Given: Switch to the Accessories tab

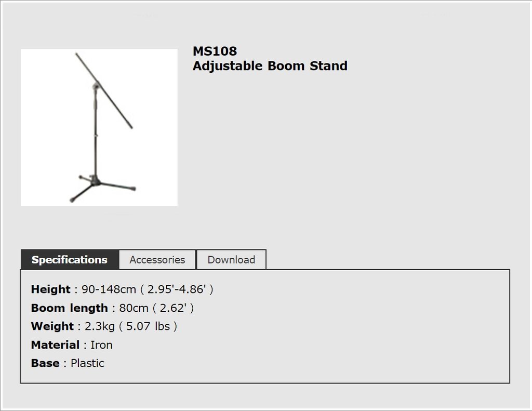Looking at the screenshot, I should (157, 260).
